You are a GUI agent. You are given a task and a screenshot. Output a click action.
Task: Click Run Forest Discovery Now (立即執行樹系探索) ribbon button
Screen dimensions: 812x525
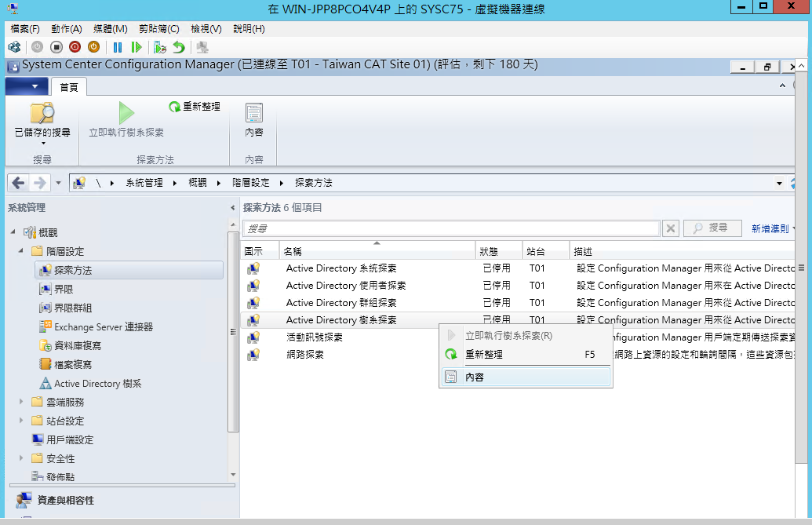coord(126,120)
